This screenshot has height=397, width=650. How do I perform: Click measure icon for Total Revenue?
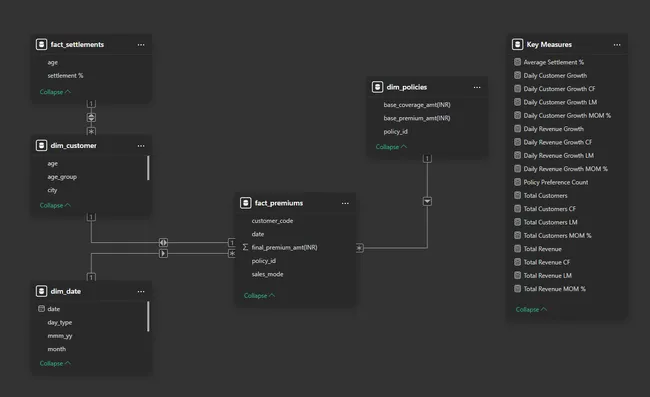517,249
